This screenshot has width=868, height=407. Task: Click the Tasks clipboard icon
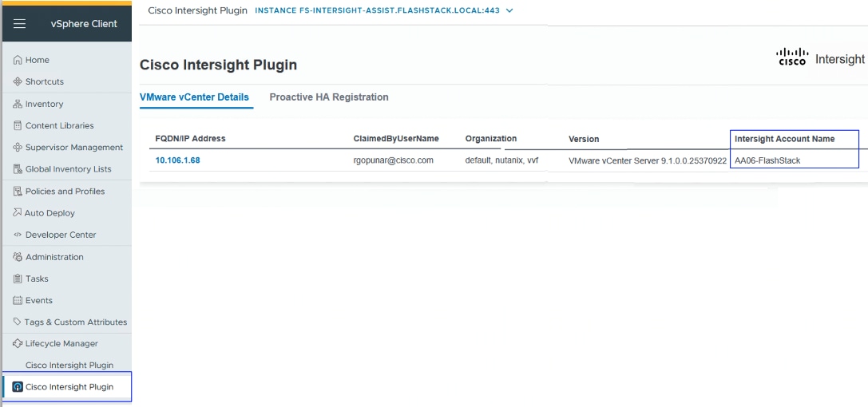pyautogui.click(x=18, y=279)
